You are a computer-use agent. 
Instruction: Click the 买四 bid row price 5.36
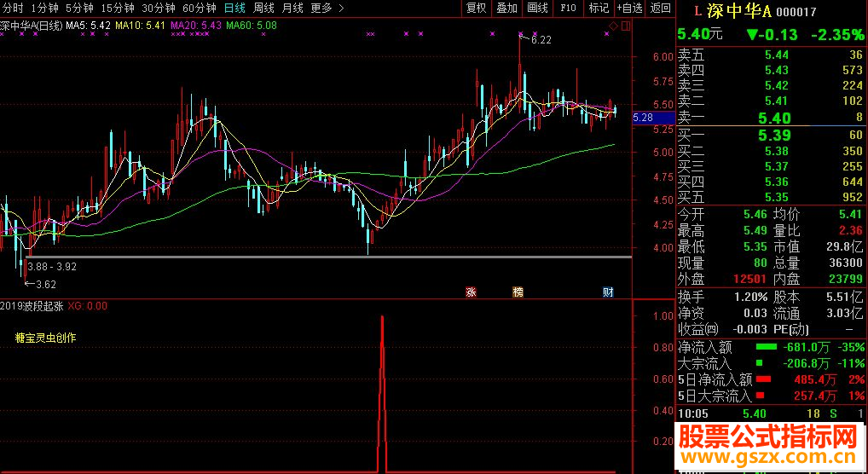click(777, 182)
